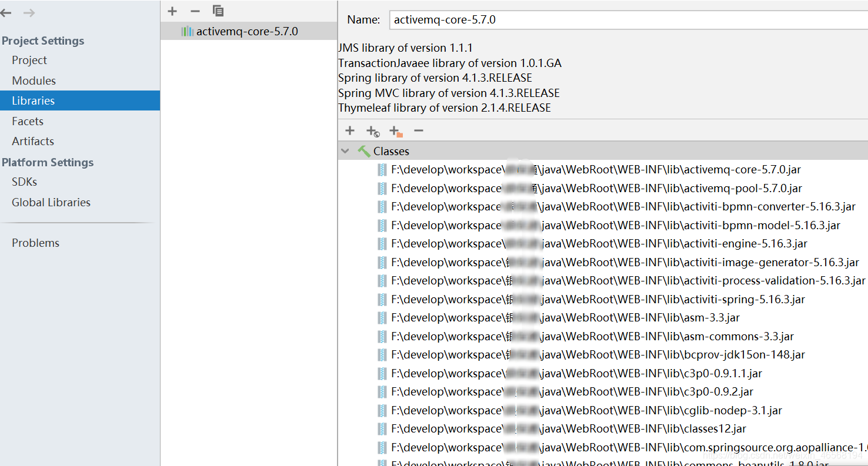
Task: Click jar icon of asm-3.3.jar
Action: 383,318
